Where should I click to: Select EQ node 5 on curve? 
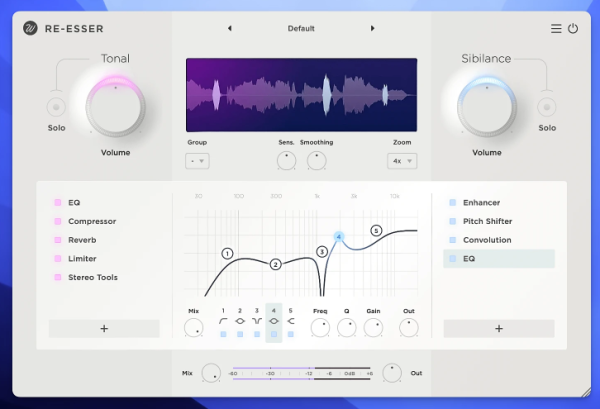[376, 230]
